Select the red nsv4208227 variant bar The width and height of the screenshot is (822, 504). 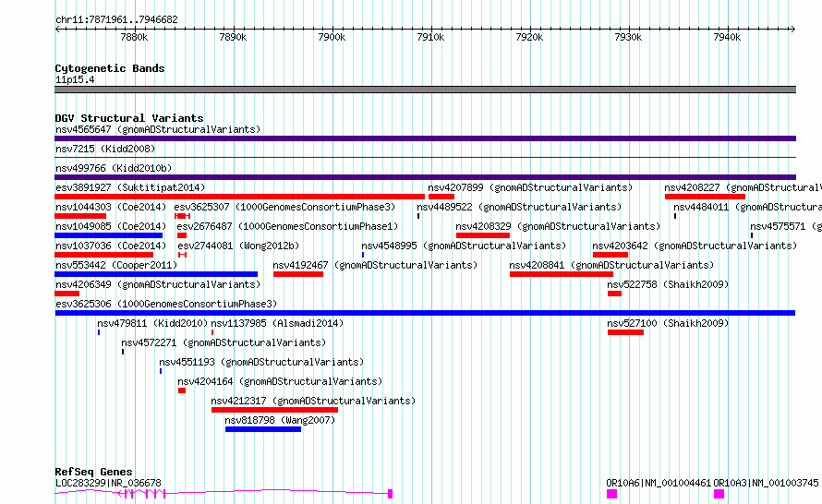(705, 197)
